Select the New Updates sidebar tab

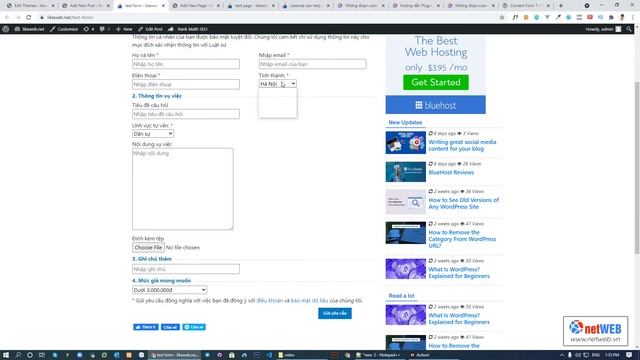(405, 122)
